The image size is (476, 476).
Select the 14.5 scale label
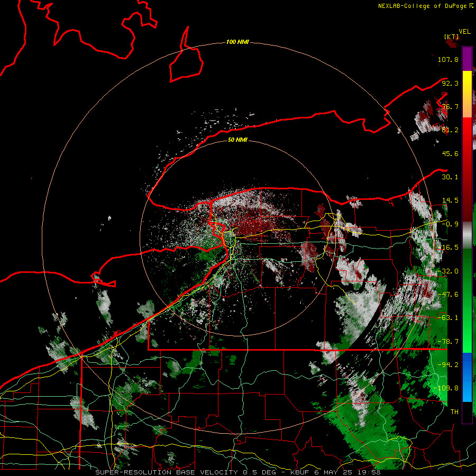(450, 200)
